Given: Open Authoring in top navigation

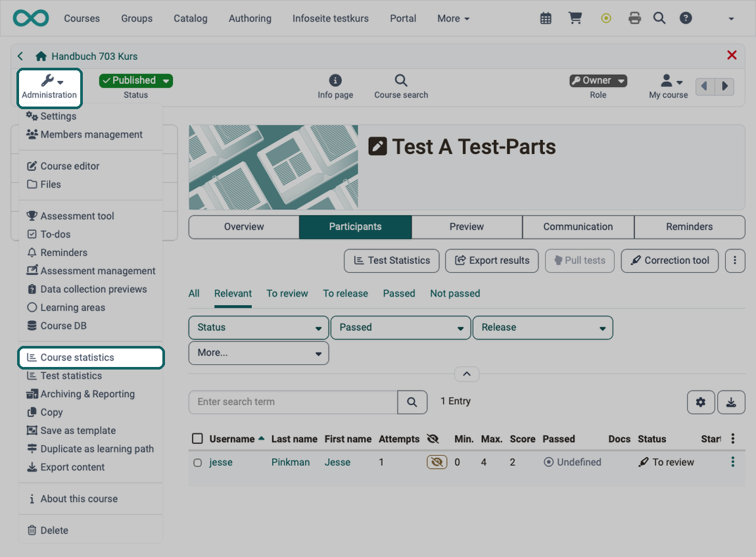Looking at the screenshot, I should pyautogui.click(x=250, y=18).
